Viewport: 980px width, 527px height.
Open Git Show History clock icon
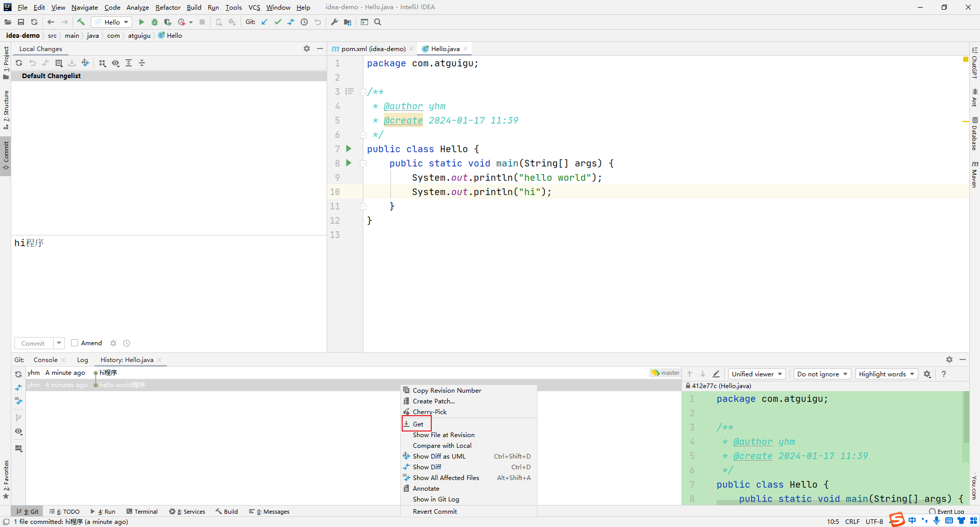[x=304, y=22]
